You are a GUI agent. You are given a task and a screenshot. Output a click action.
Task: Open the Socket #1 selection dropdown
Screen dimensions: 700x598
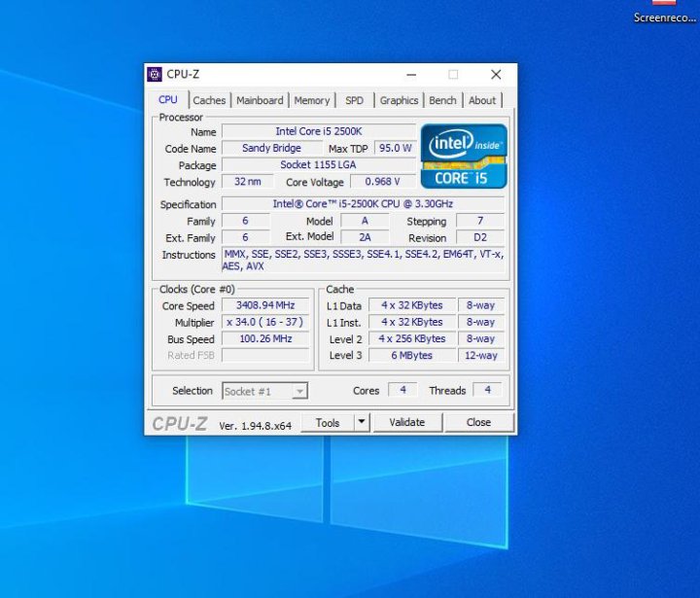[265, 391]
